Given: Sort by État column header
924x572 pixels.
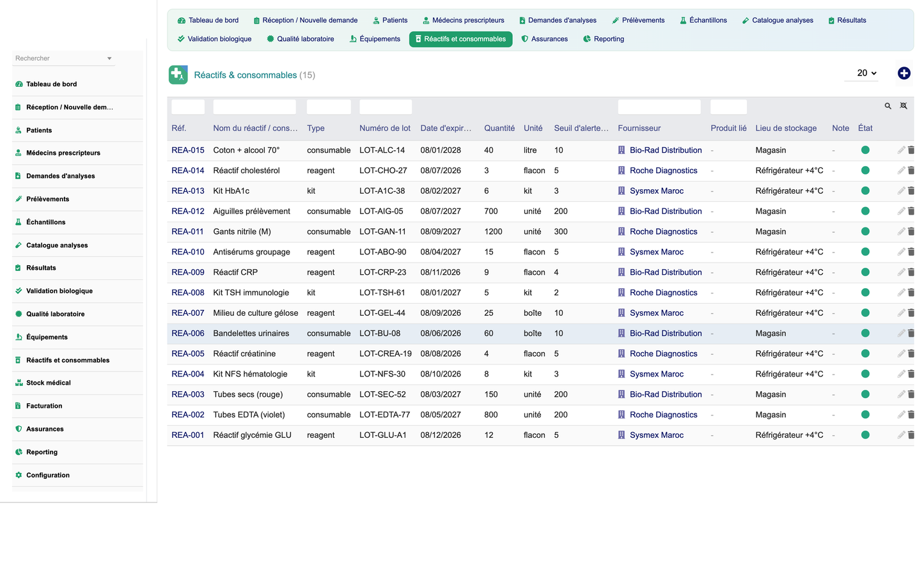Looking at the screenshot, I should (x=865, y=128).
